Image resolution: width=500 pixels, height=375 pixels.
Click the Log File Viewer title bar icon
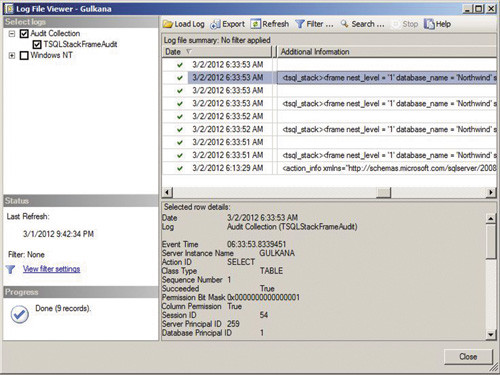pos(9,9)
